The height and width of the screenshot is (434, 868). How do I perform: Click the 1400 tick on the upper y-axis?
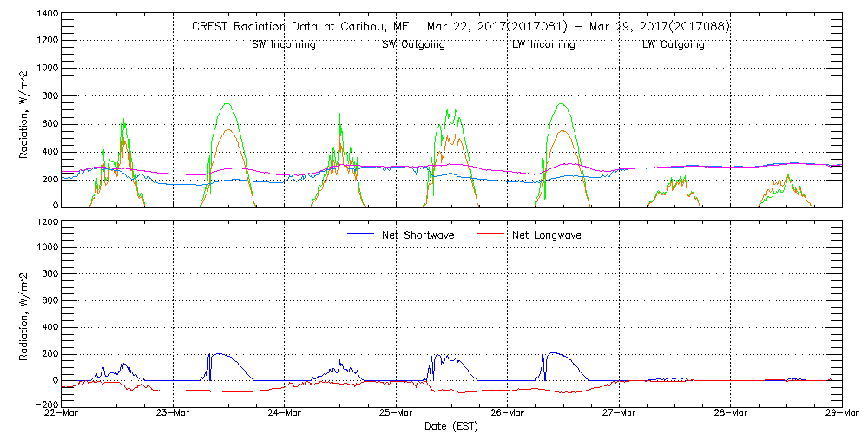pos(47,15)
